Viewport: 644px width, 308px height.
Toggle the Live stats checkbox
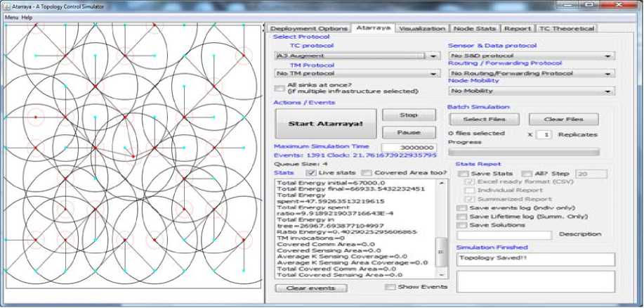click(x=311, y=173)
